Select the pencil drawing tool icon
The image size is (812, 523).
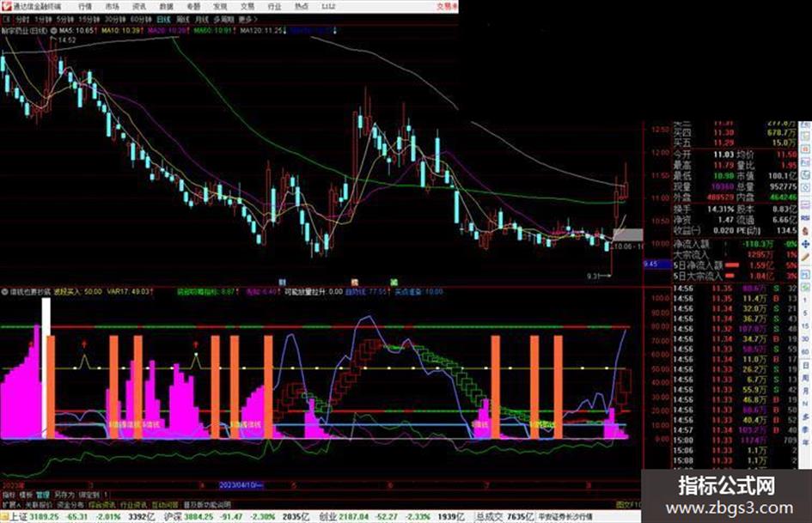pyautogui.click(x=805, y=257)
